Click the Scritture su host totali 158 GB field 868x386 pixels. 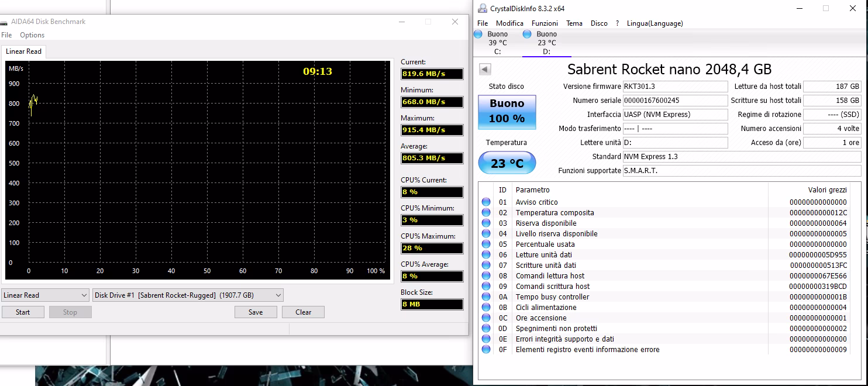click(x=832, y=101)
